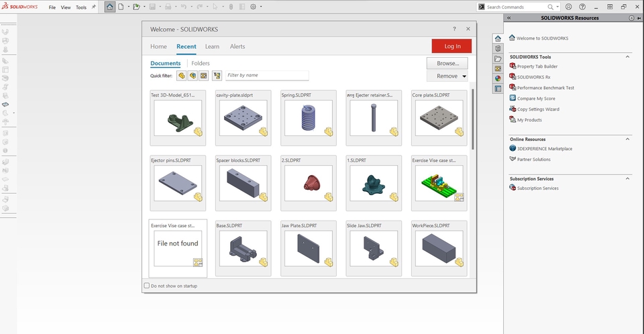
Task: Check Do not show on startup
Action: coord(147,286)
